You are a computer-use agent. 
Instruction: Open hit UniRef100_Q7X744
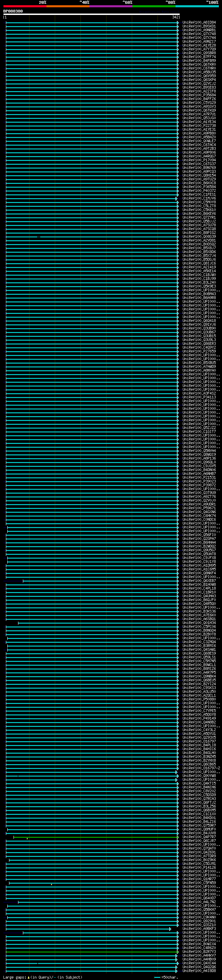pyautogui.click(x=199, y=38)
